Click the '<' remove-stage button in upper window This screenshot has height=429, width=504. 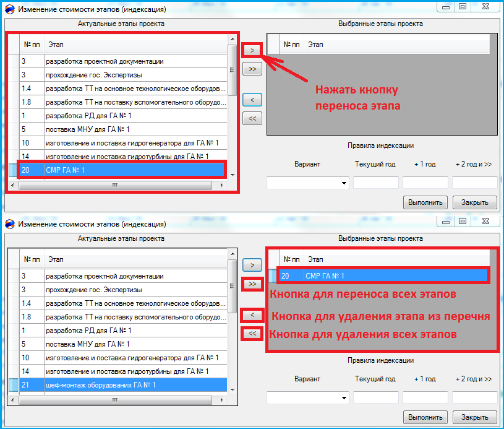(x=252, y=100)
